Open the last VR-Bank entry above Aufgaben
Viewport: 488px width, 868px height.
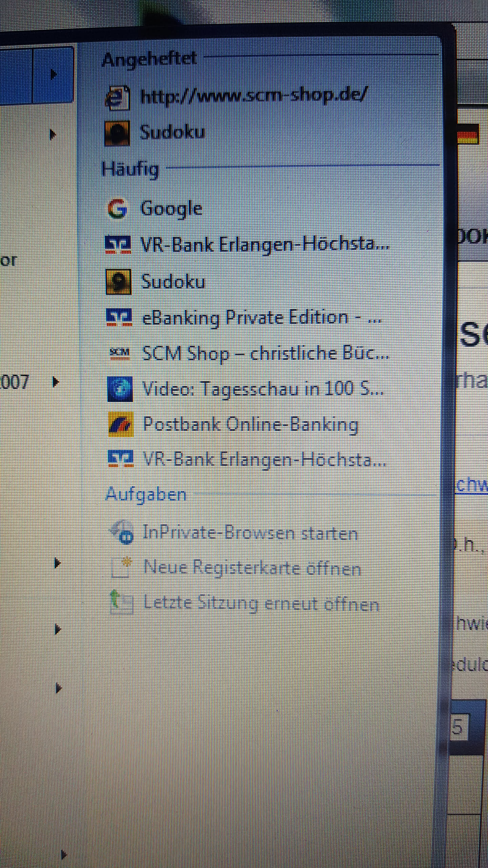[264, 460]
